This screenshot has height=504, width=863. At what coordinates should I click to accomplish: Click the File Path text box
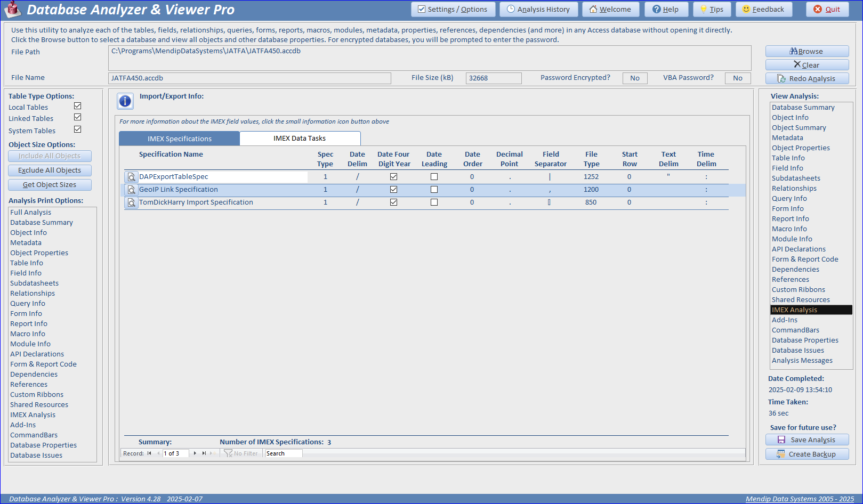tap(430, 58)
